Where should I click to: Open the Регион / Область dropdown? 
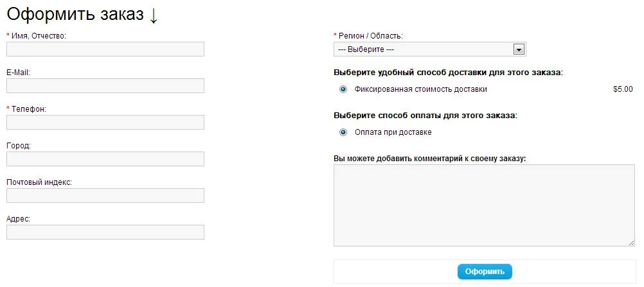429,49
